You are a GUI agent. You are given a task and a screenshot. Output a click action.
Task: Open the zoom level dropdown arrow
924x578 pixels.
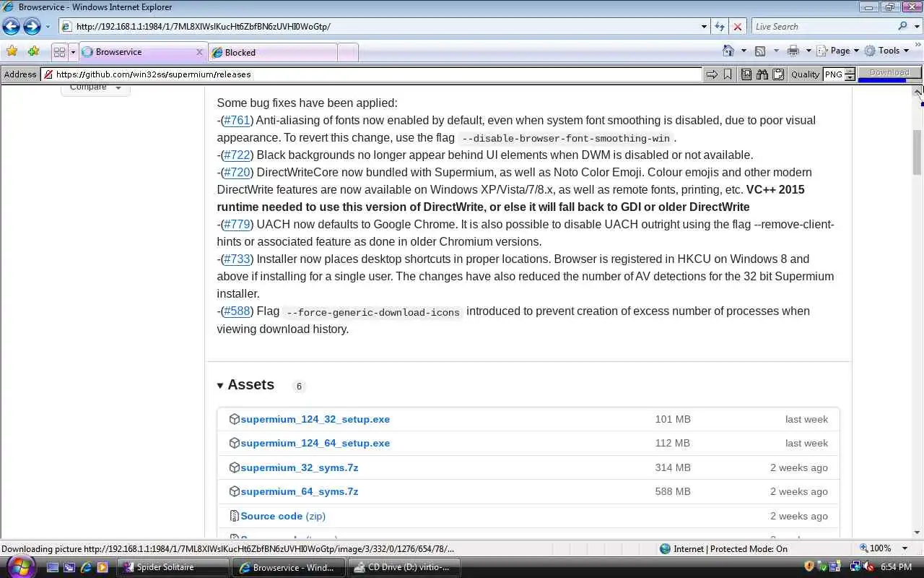point(905,548)
